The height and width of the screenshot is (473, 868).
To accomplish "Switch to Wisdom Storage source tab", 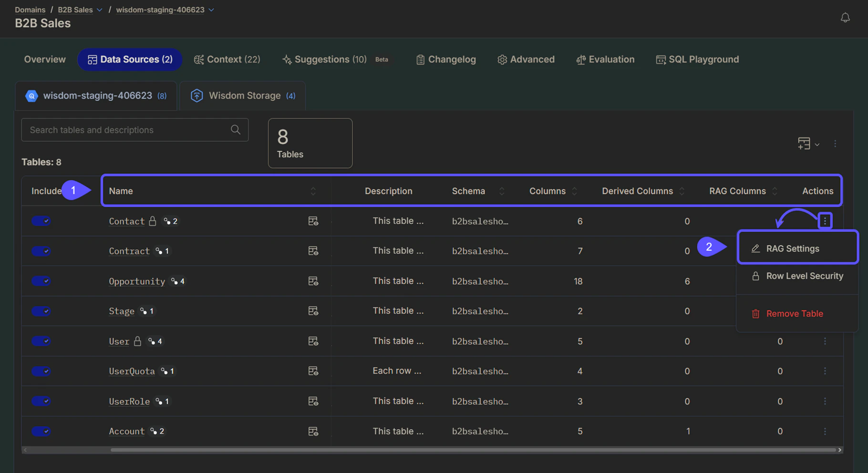I will [x=243, y=95].
